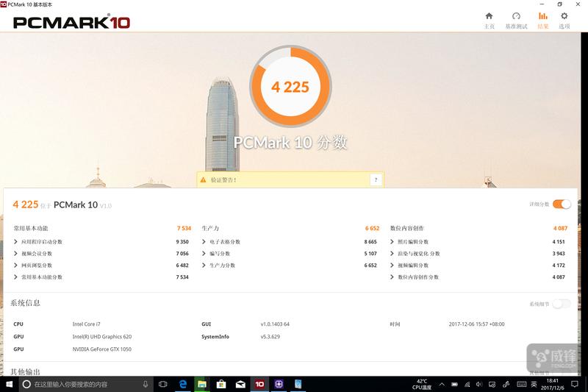The width and height of the screenshot is (588, 392).
Task: Click the GUI version v1.0.1403 64
Action: [275, 324]
